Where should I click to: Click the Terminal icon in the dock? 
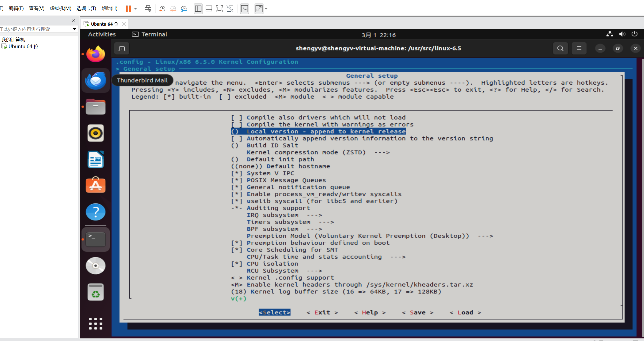point(96,239)
